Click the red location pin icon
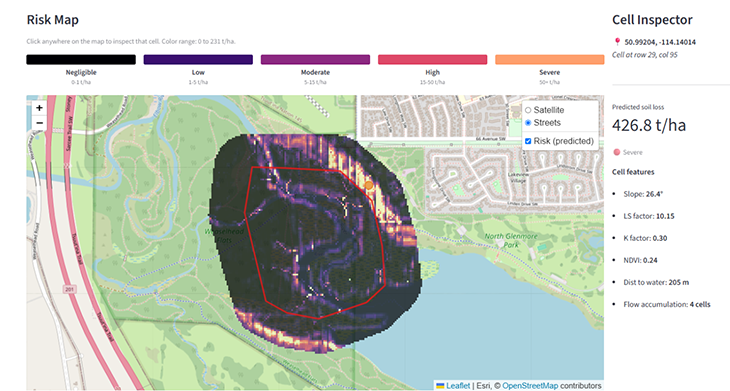Image resolution: width=730 pixels, height=391 pixels. 617,42
